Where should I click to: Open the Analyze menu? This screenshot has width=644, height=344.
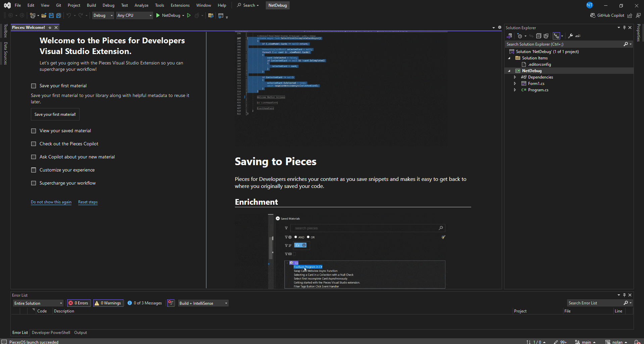point(141,5)
